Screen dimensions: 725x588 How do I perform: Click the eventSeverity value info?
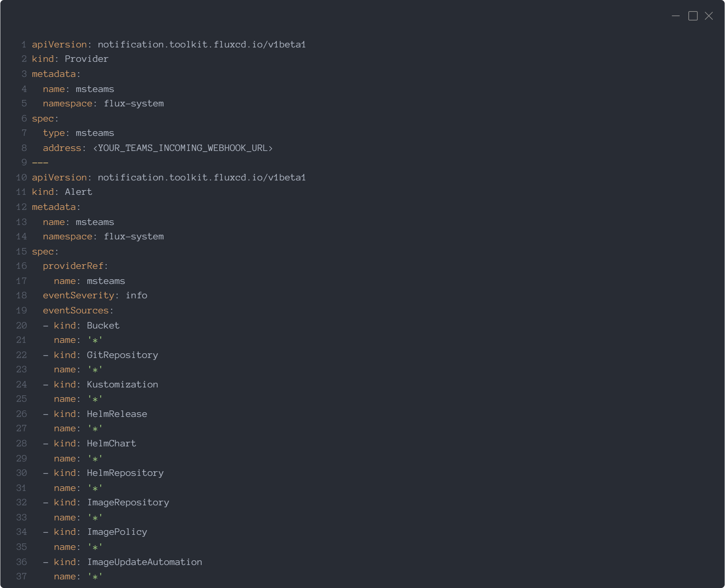click(136, 295)
